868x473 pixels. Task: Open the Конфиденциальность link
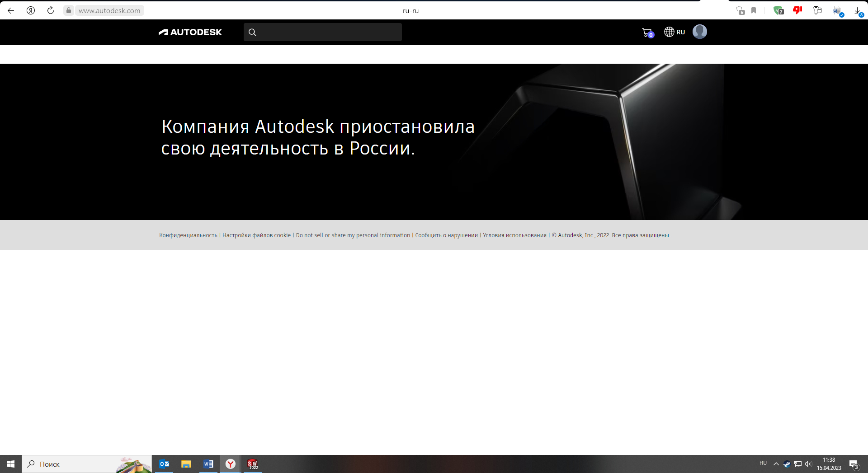(x=188, y=235)
